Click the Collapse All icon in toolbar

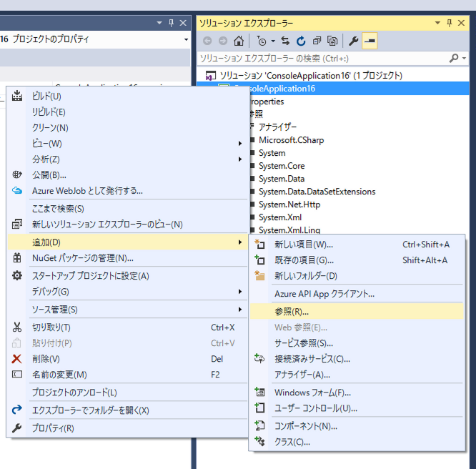point(317,41)
